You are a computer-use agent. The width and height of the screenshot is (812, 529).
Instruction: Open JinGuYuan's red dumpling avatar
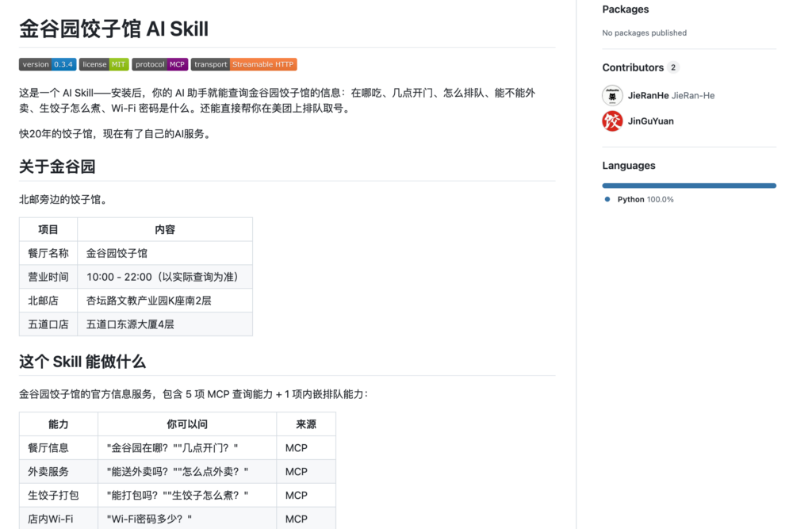pyautogui.click(x=611, y=121)
